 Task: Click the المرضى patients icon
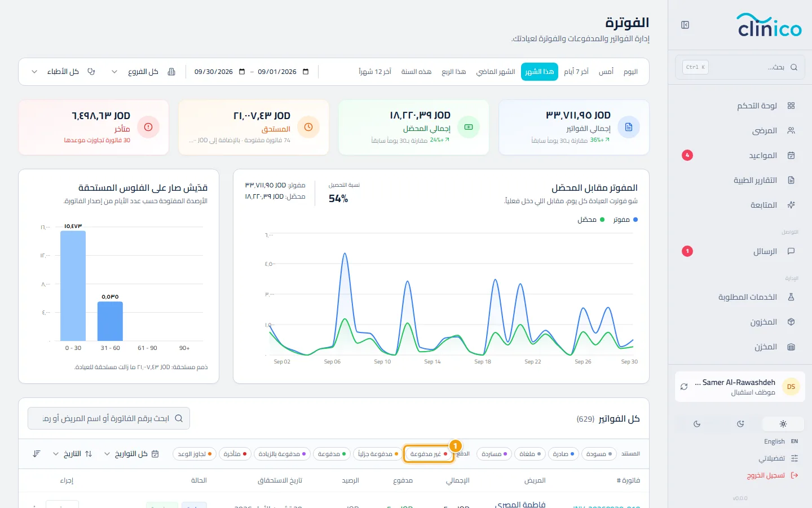pyautogui.click(x=791, y=130)
